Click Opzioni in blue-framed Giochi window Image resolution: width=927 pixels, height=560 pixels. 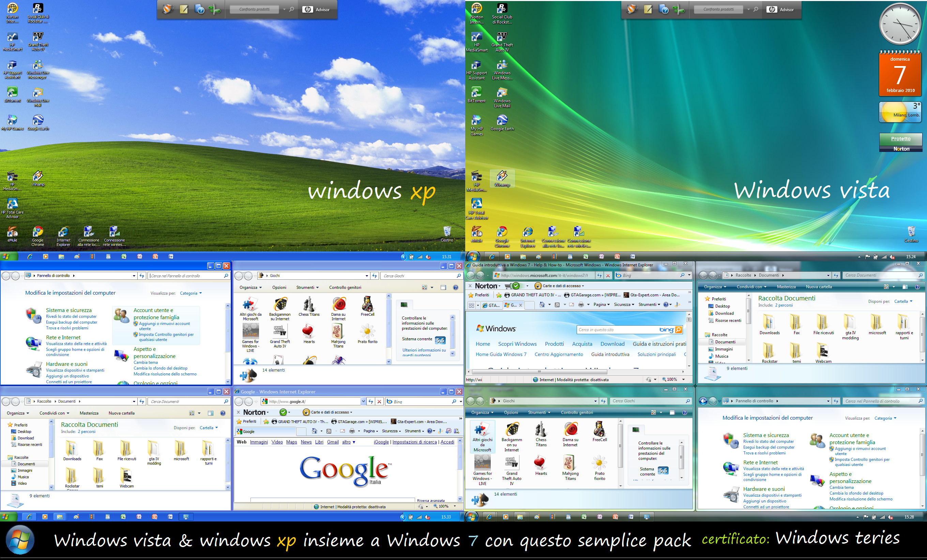[x=279, y=288]
